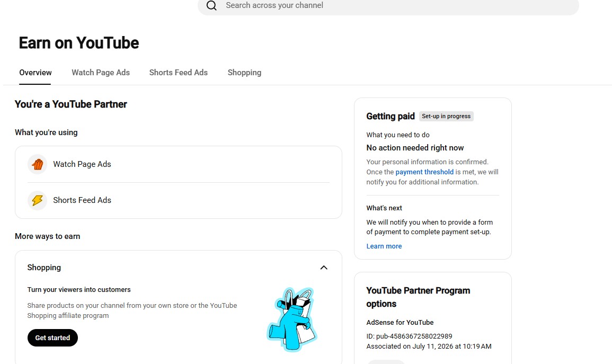Collapse the Shopping section chevron

tap(324, 268)
